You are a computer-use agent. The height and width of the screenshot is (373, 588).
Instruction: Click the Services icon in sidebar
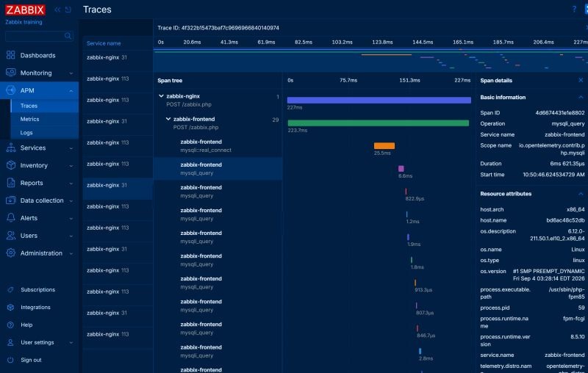point(11,148)
